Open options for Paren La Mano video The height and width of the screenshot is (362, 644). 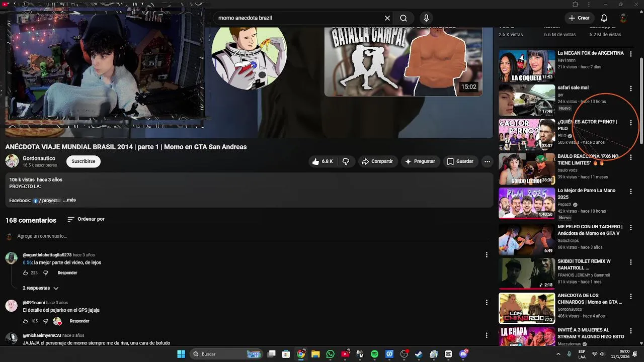pyautogui.click(x=631, y=192)
